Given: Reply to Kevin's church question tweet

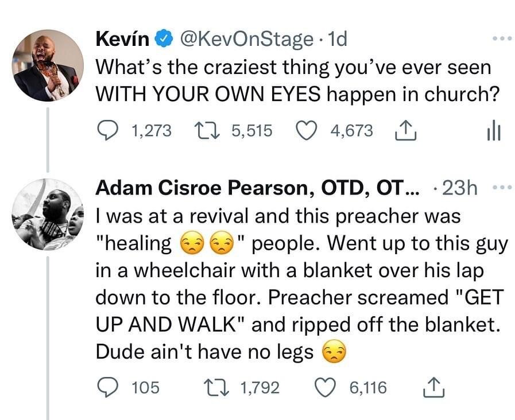Looking at the screenshot, I should [107, 131].
